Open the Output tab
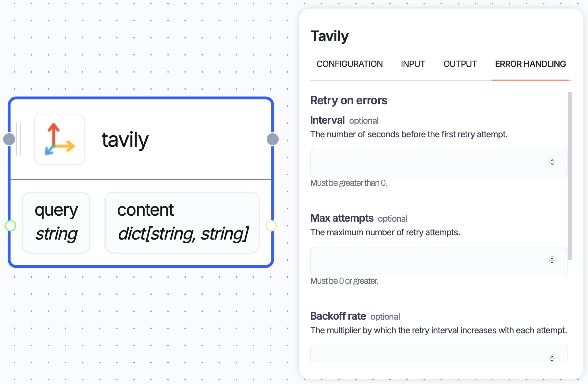 click(460, 64)
